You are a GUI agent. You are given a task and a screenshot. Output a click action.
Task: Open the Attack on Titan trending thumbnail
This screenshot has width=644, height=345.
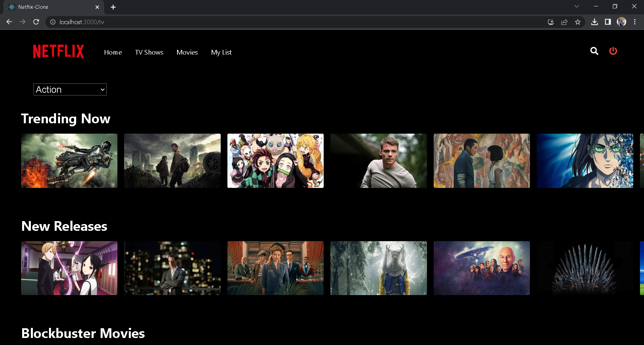click(585, 161)
